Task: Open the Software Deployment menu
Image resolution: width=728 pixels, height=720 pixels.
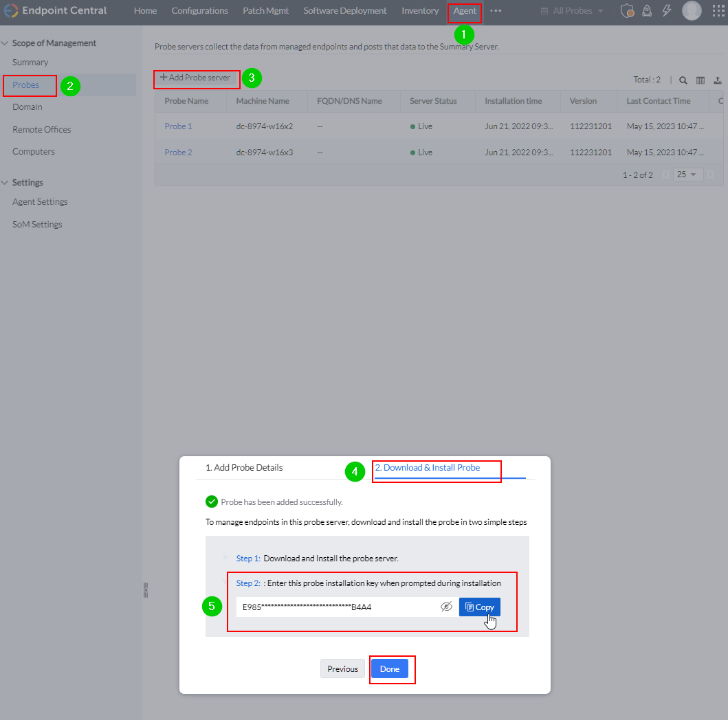Action: [345, 11]
